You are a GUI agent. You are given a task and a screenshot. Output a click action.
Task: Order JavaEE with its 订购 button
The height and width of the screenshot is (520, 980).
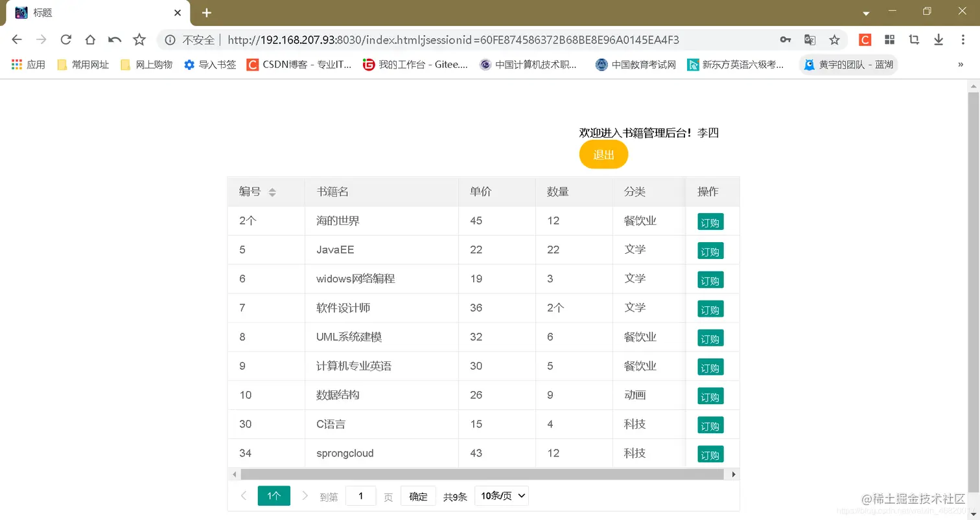[710, 251]
